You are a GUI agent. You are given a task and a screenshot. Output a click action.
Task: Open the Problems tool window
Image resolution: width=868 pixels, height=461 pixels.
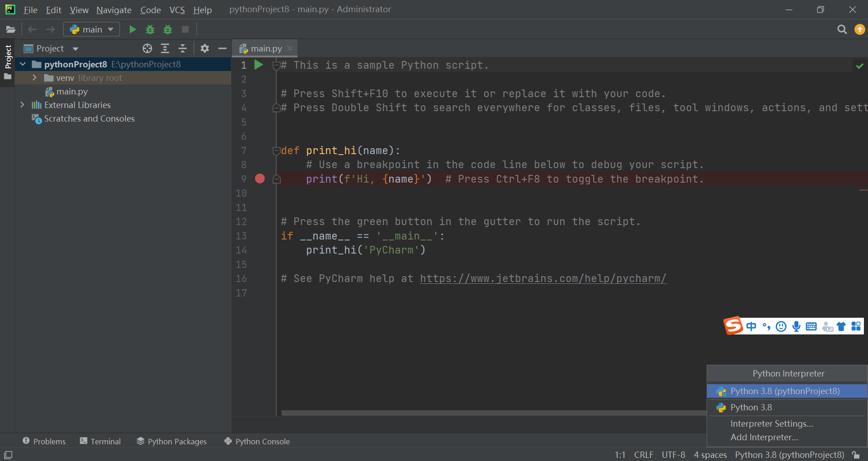point(44,441)
